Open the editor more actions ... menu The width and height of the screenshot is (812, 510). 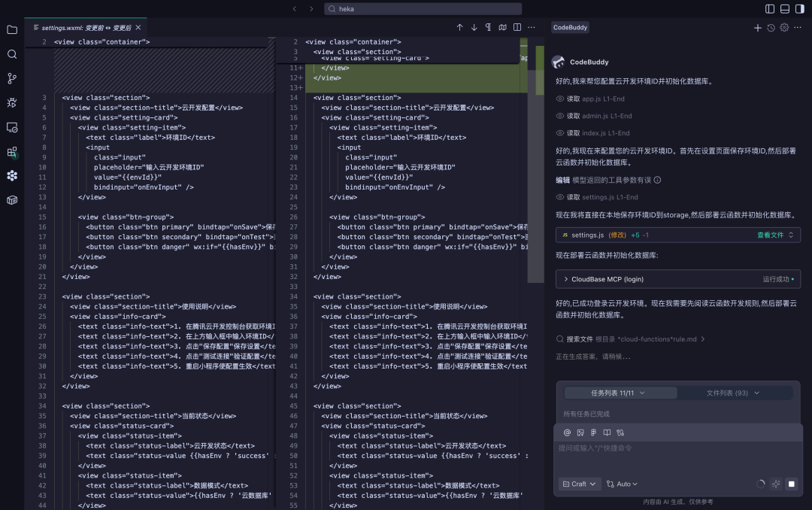coord(530,28)
